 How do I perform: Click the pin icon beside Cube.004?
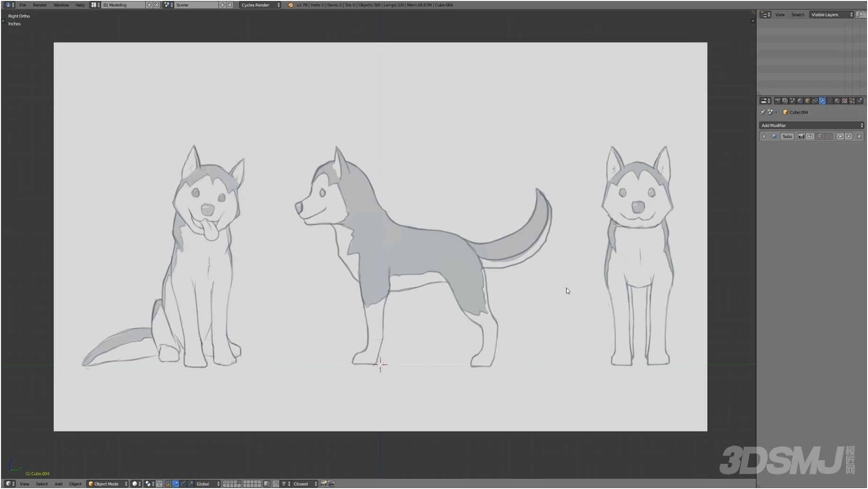[762, 112]
